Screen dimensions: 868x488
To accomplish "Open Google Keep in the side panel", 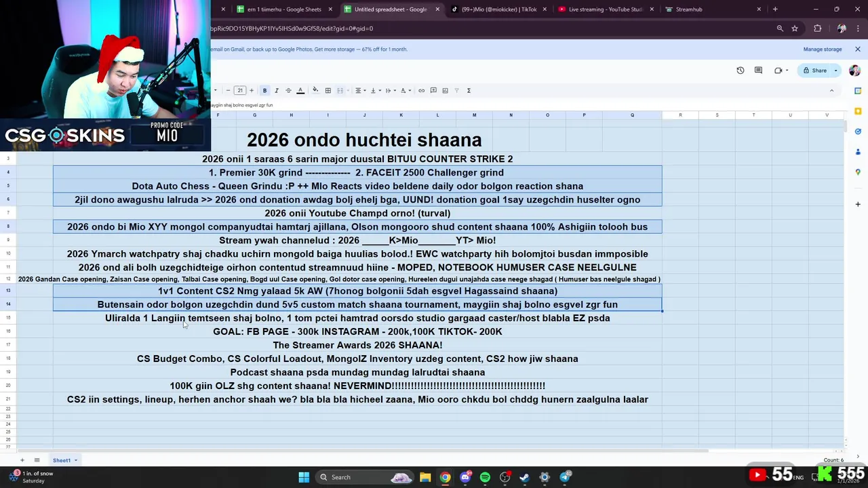I will 858,110.
